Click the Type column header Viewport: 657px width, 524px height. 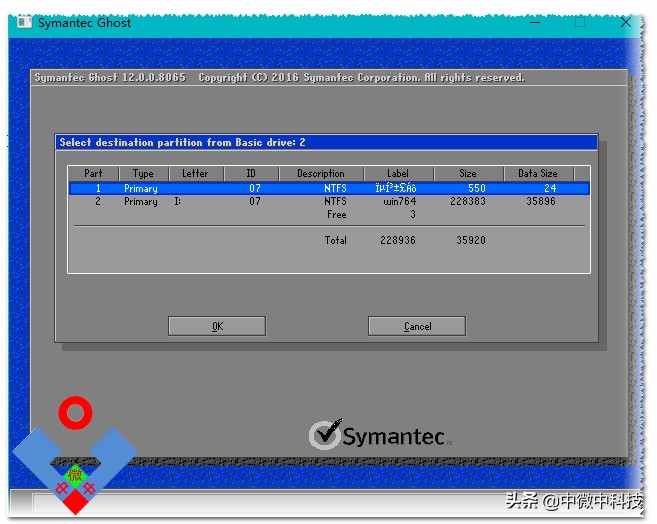click(x=143, y=173)
